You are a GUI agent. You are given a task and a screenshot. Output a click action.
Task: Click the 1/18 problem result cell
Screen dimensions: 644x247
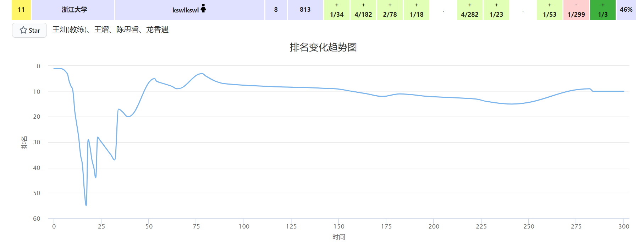pyautogui.click(x=417, y=10)
